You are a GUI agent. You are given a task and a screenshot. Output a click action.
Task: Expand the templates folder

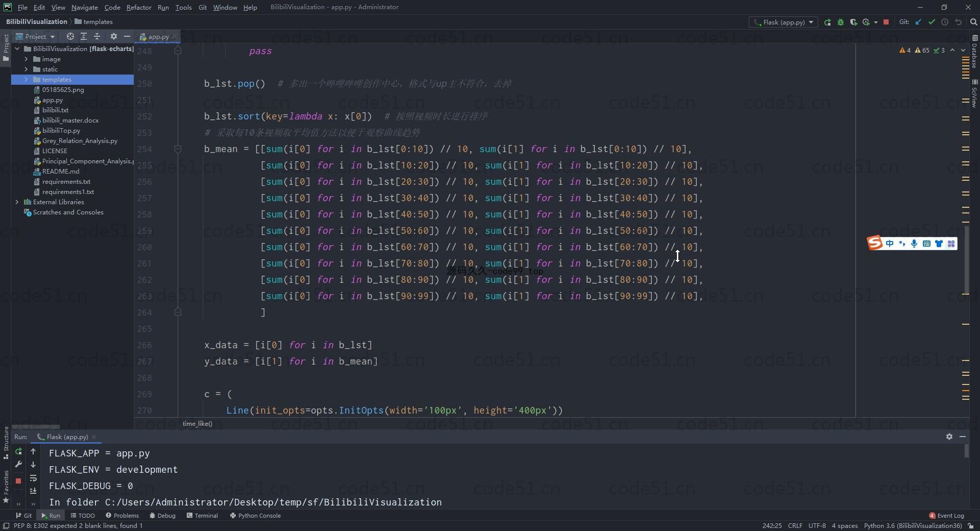point(26,80)
